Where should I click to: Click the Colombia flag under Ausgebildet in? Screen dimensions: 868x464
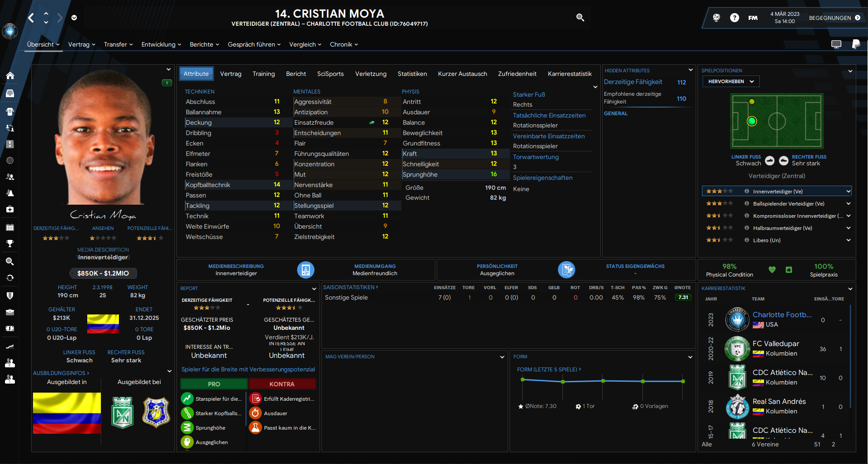click(x=67, y=413)
